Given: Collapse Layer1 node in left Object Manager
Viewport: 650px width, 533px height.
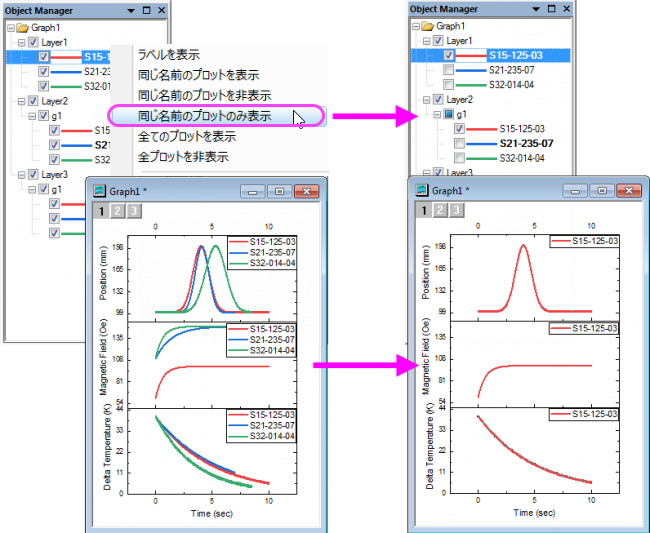Looking at the screenshot, I should pos(22,42).
